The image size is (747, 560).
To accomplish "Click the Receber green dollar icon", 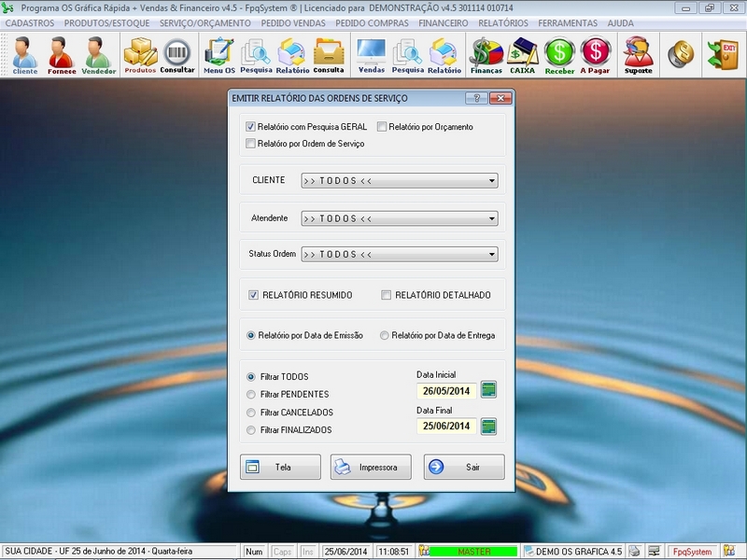I will click(559, 55).
